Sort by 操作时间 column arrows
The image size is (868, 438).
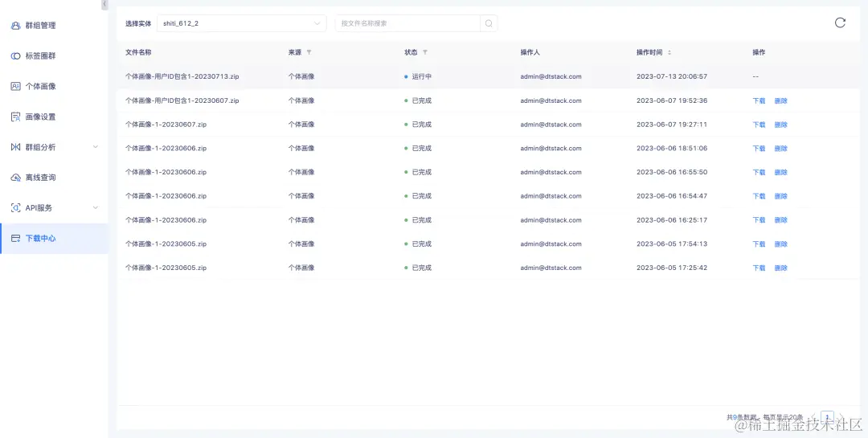tap(669, 52)
